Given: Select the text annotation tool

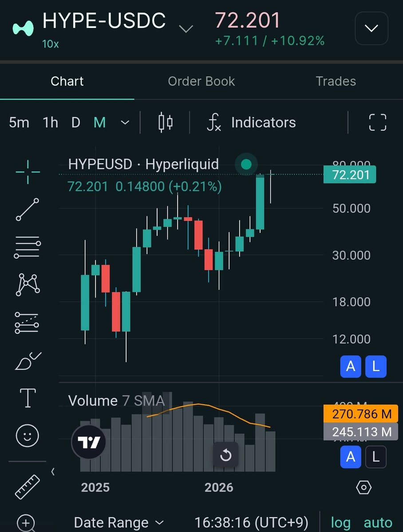Looking at the screenshot, I should (28, 398).
